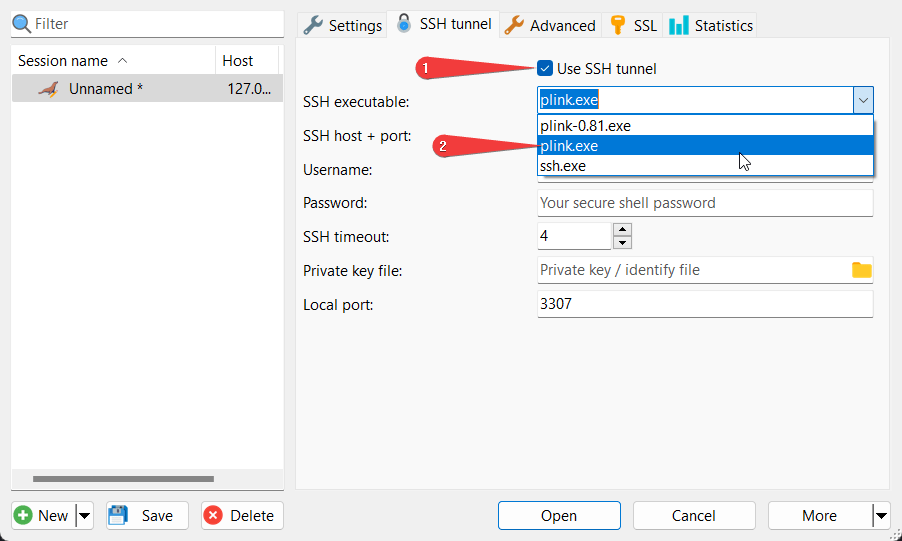Click the folder icon for private key file
Image resolution: width=902 pixels, height=541 pixels.
[861, 270]
